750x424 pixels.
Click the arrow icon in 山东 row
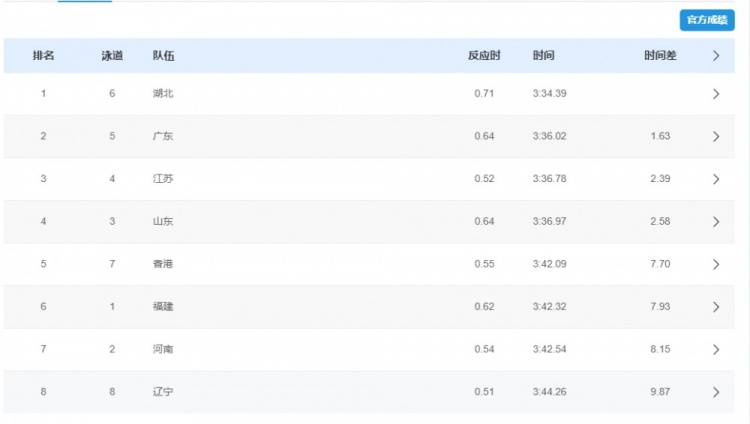(716, 222)
